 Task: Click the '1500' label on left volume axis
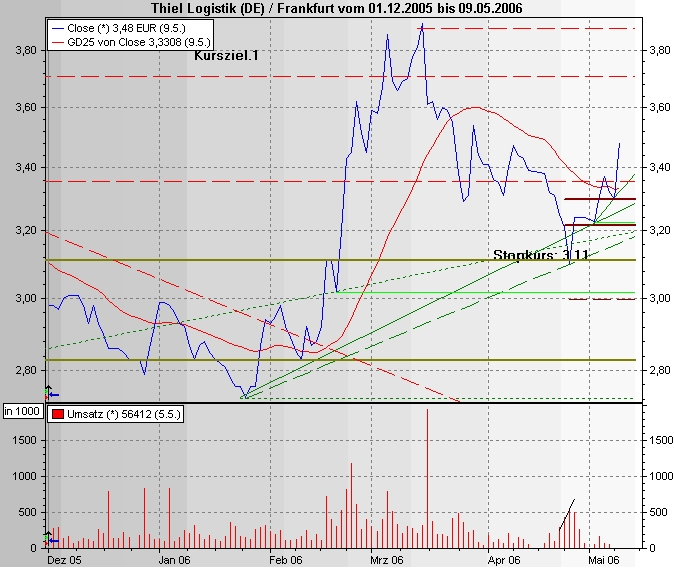click(26, 440)
